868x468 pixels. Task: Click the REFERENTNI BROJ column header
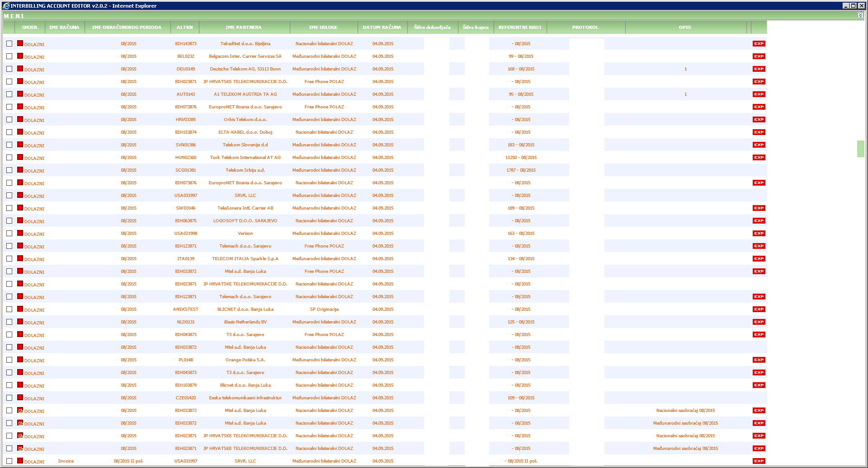tap(520, 27)
